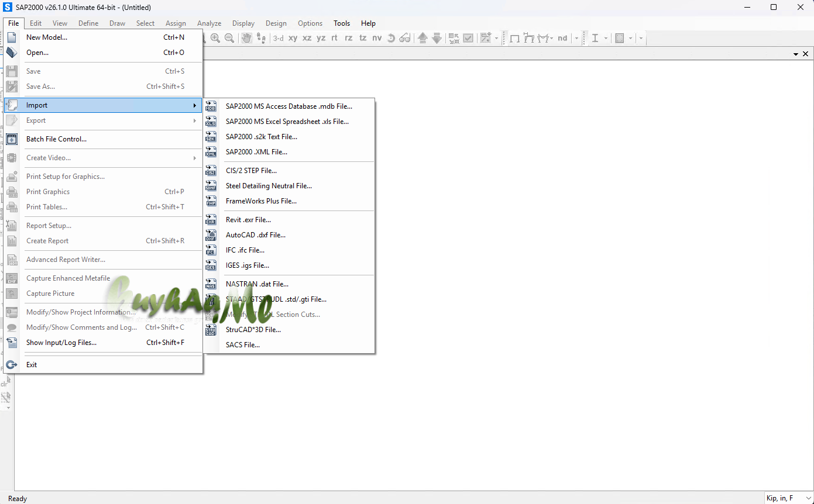Import SAP2000 MS Access Database .mdb File
Image resolution: width=814 pixels, height=504 pixels.
coord(289,106)
